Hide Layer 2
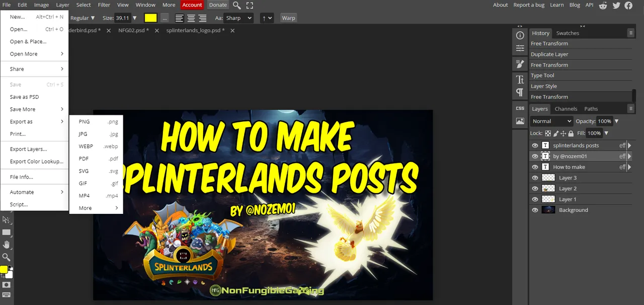644x305 pixels. pyautogui.click(x=535, y=189)
